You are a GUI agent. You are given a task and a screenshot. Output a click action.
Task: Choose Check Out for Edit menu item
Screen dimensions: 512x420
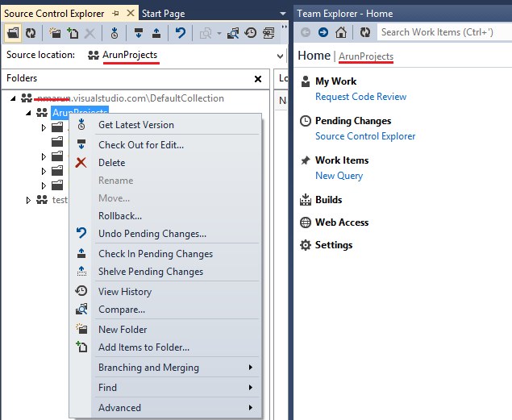pyautogui.click(x=165, y=145)
